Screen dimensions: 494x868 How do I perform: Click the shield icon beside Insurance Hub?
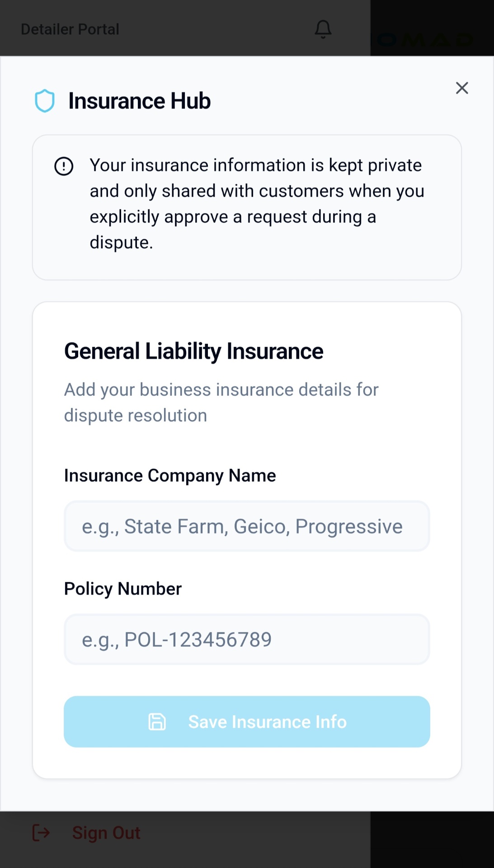[x=45, y=101]
